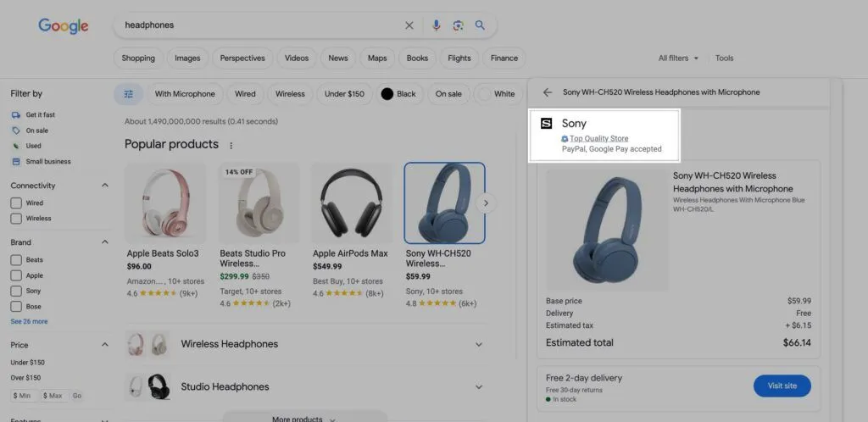Click the Used leaf icon
Screen dimensions: 868x422
coord(16,146)
